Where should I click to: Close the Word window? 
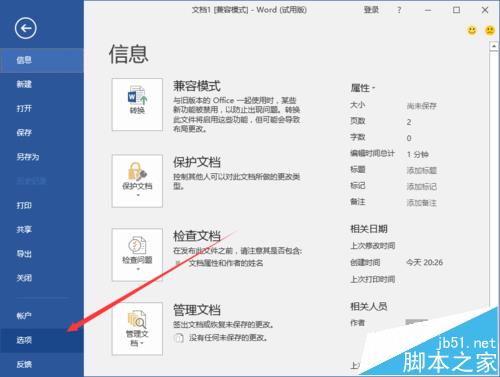(485, 10)
